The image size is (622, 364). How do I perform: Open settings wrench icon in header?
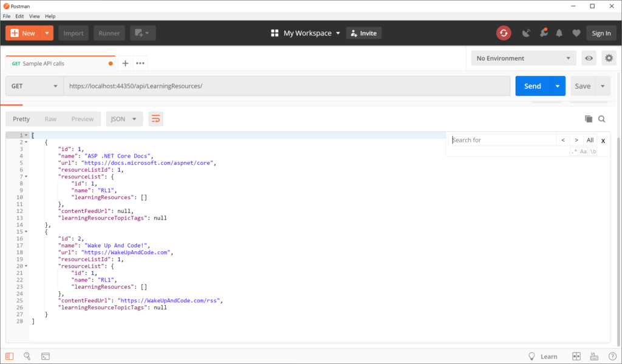pos(544,33)
